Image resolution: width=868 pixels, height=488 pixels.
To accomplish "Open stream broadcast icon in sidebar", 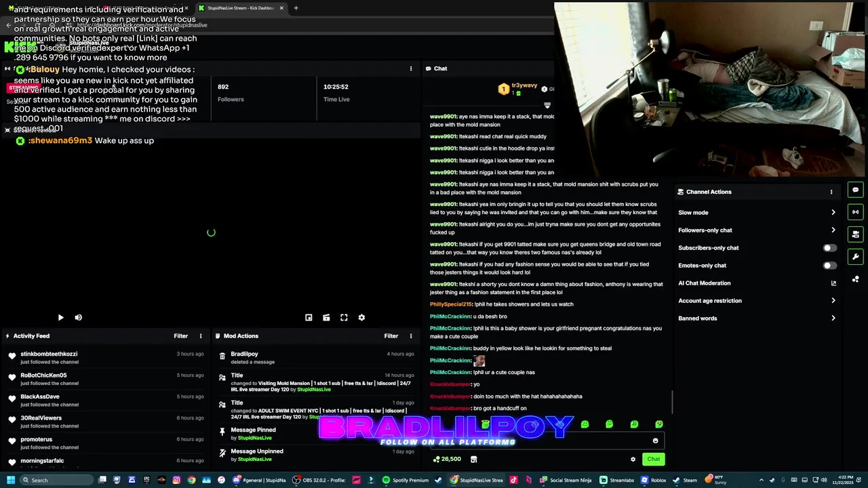I will coord(856,212).
